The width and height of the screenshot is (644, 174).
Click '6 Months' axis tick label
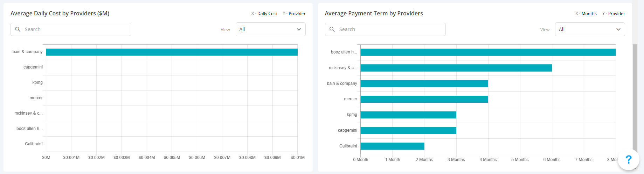[552, 160]
